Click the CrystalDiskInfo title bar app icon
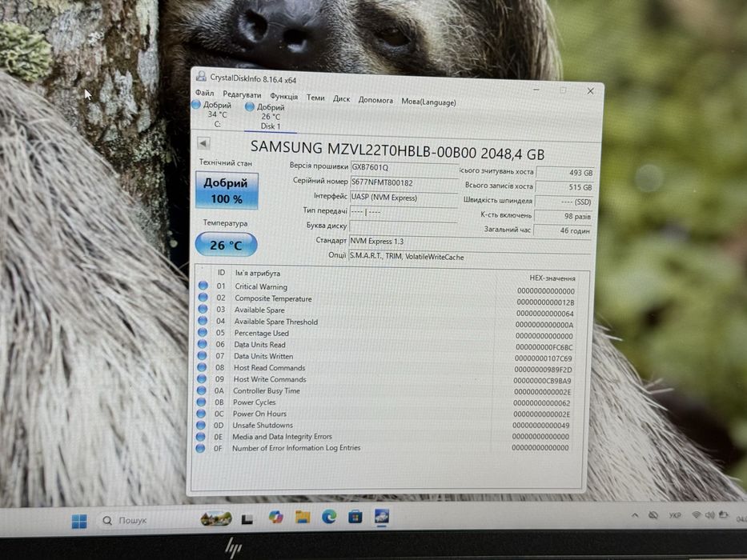The height and width of the screenshot is (560, 747). pos(202,76)
